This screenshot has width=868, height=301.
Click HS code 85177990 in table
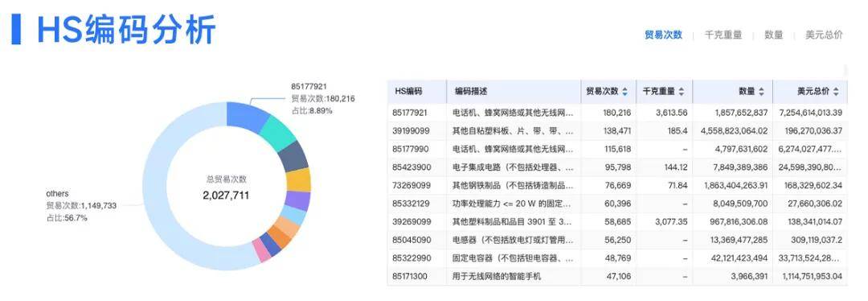coord(410,149)
